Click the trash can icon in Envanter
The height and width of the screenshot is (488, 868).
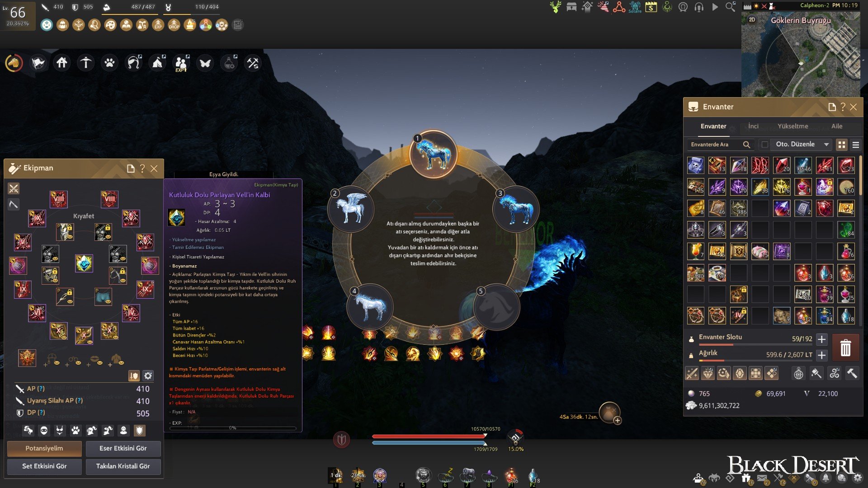(845, 348)
